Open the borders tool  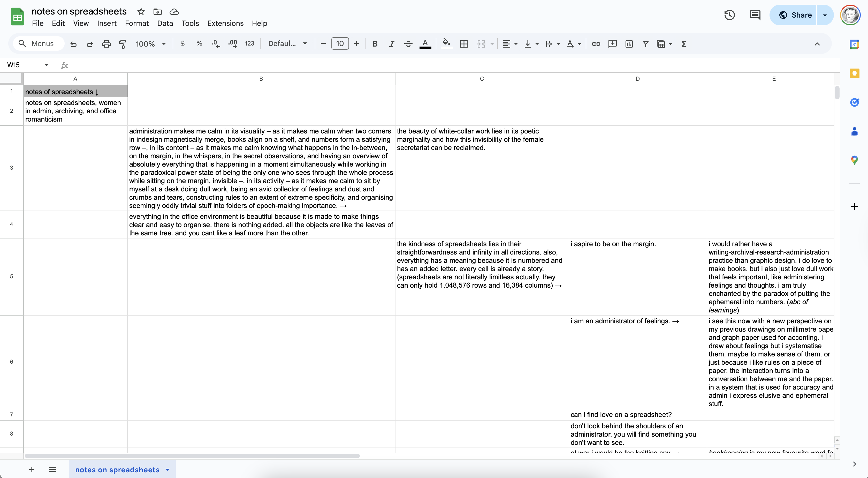tap(464, 44)
